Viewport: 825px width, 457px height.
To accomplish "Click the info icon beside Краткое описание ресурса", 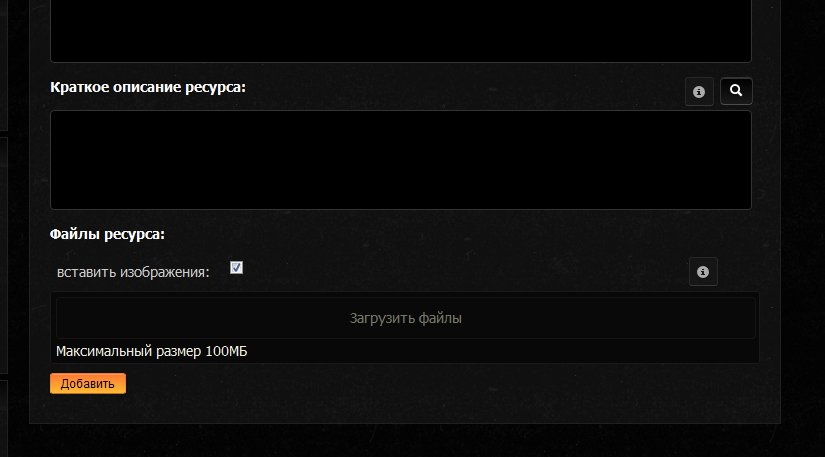I will [x=699, y=92].
